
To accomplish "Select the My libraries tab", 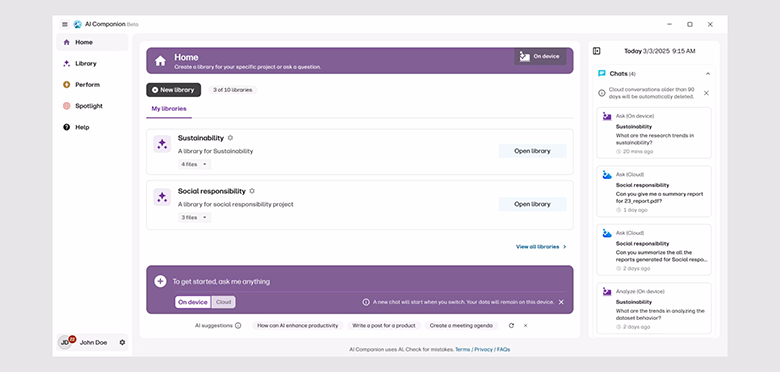I will click(169, 108).
